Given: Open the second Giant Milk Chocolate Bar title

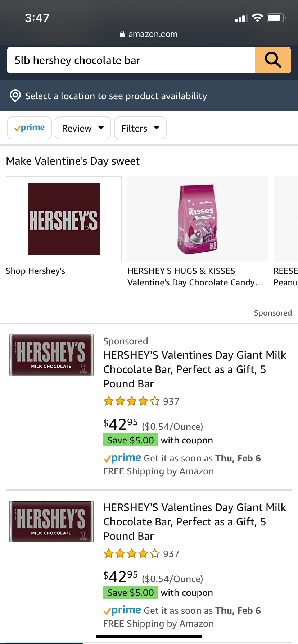Looking at the screenshot, I should pos(194,521).
